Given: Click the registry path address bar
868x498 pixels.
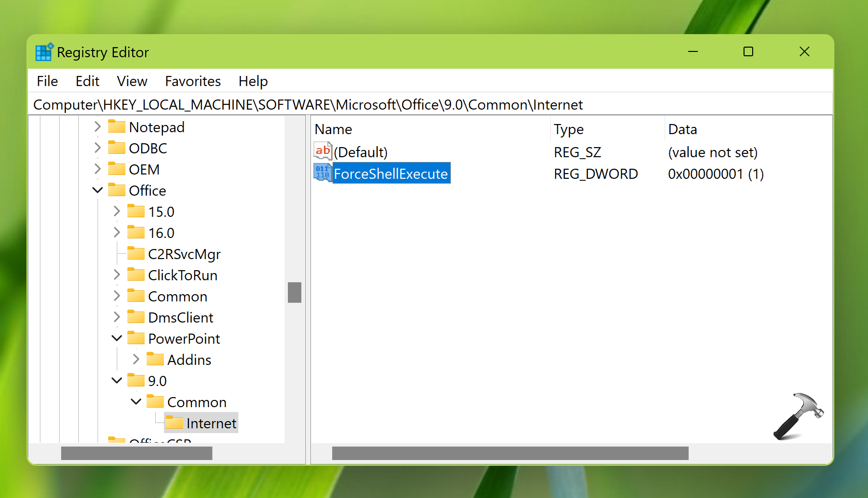Looking at the screenshot, I should (x=308, y=105).
